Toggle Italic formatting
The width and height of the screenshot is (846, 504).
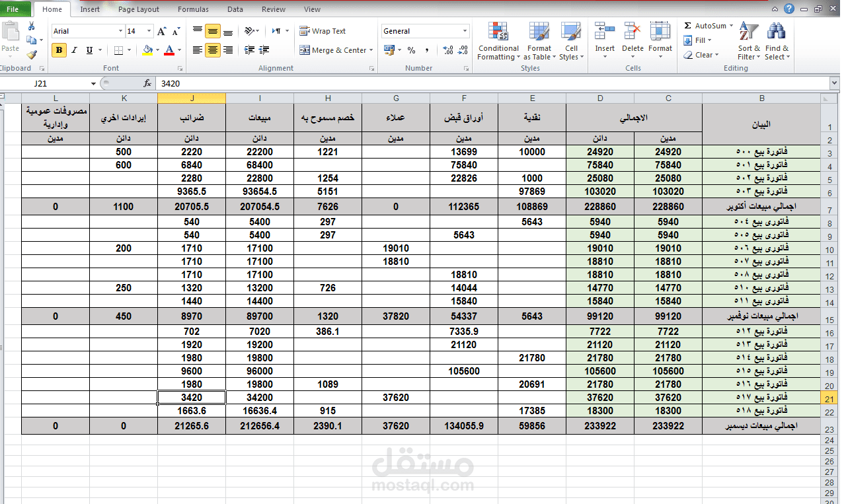click(74, 50)
